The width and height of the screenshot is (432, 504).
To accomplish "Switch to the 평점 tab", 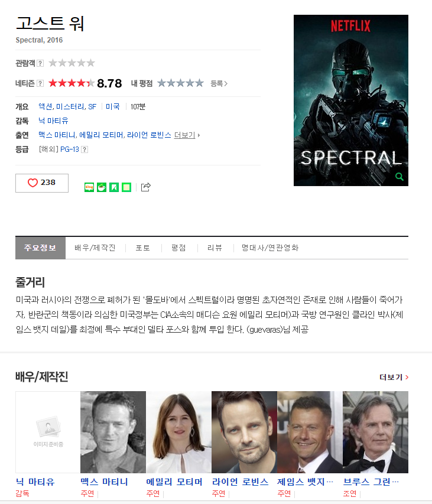I will [178, 248].
